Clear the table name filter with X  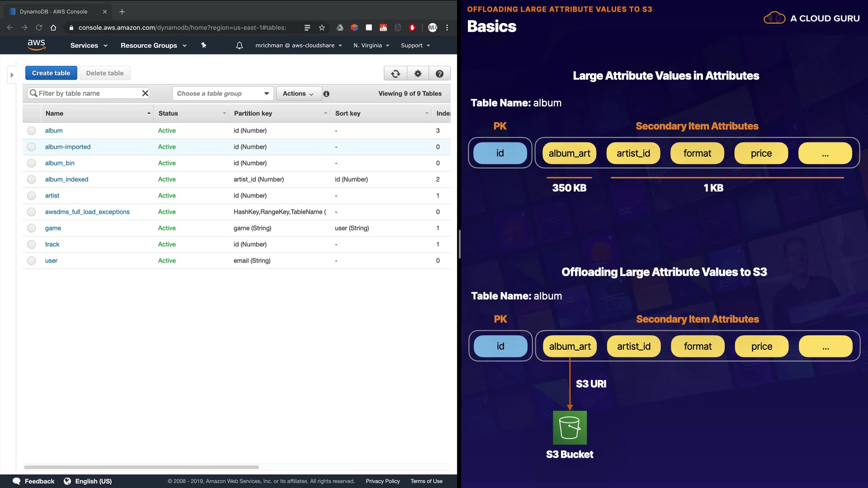(145, 93)
